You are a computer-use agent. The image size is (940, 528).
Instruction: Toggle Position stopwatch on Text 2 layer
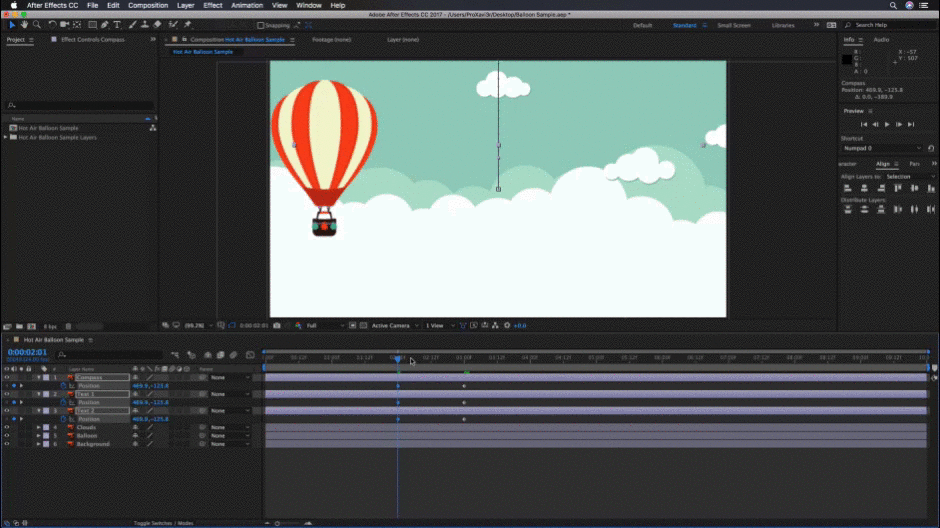point(64,419)
